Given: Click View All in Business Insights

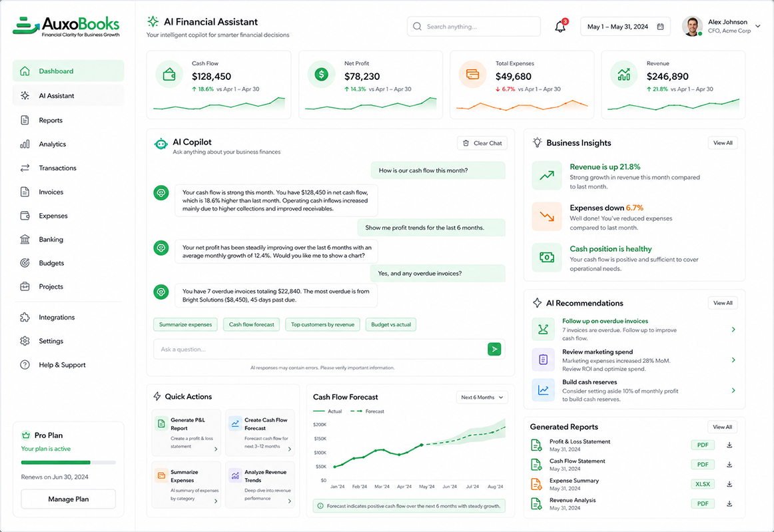Looking at the screenshot, I should tap(723, 142).
